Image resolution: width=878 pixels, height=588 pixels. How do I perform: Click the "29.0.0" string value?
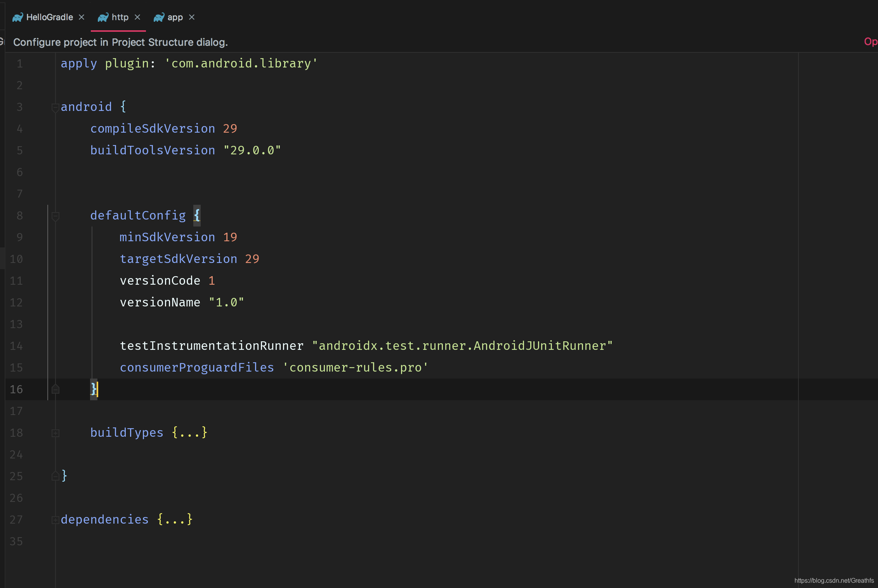point(252,150)
